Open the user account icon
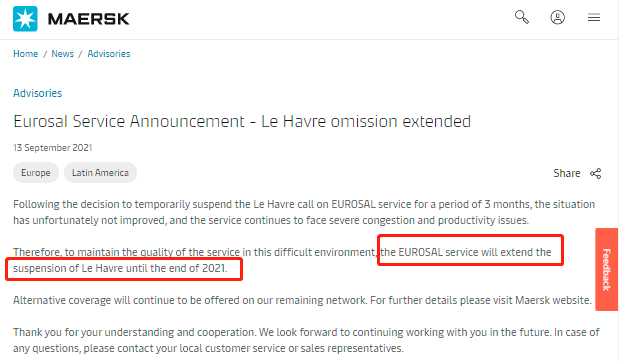Image resolution: width=619 pixels, height=363 pixels. [x=557, y=17]
